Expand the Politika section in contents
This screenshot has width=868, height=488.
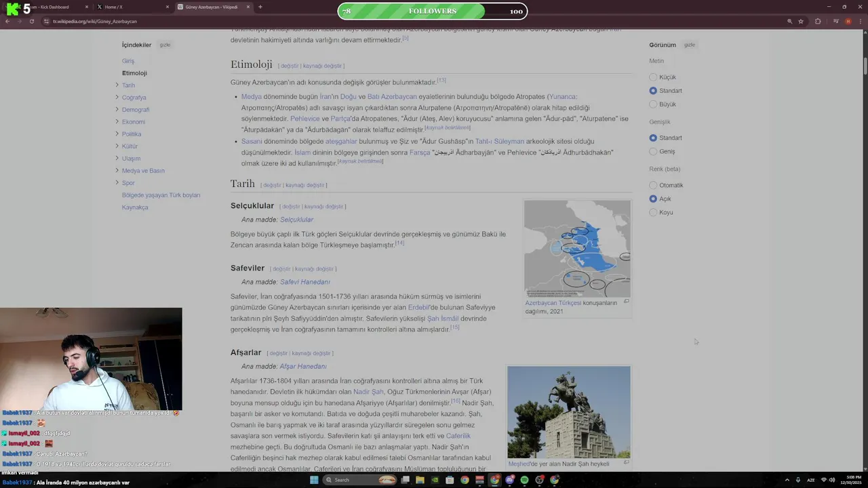click(x=117, y=134)
